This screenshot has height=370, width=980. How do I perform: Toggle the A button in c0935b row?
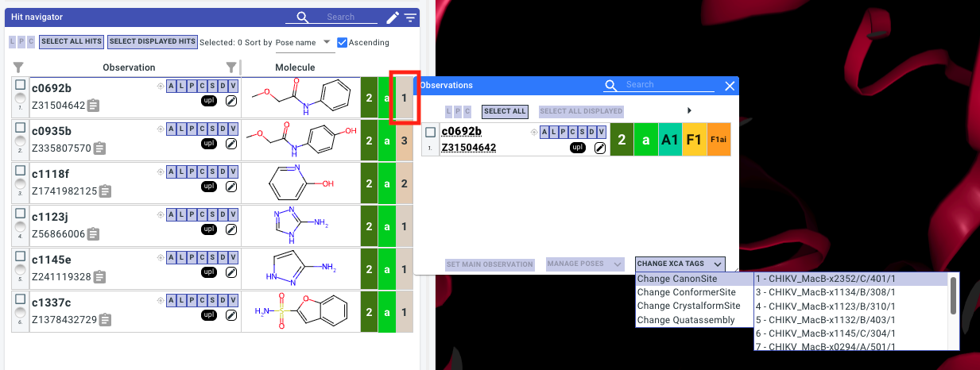(171, 129)
